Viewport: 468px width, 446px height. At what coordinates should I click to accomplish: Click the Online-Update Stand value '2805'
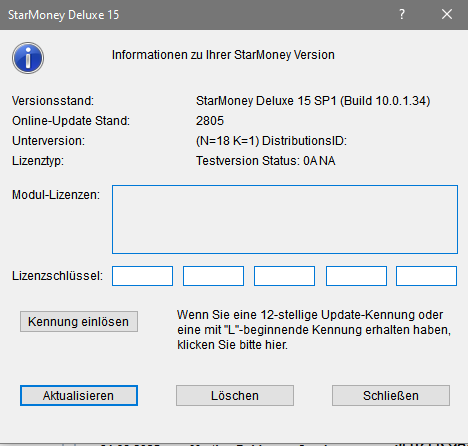(x=210, y=121)
